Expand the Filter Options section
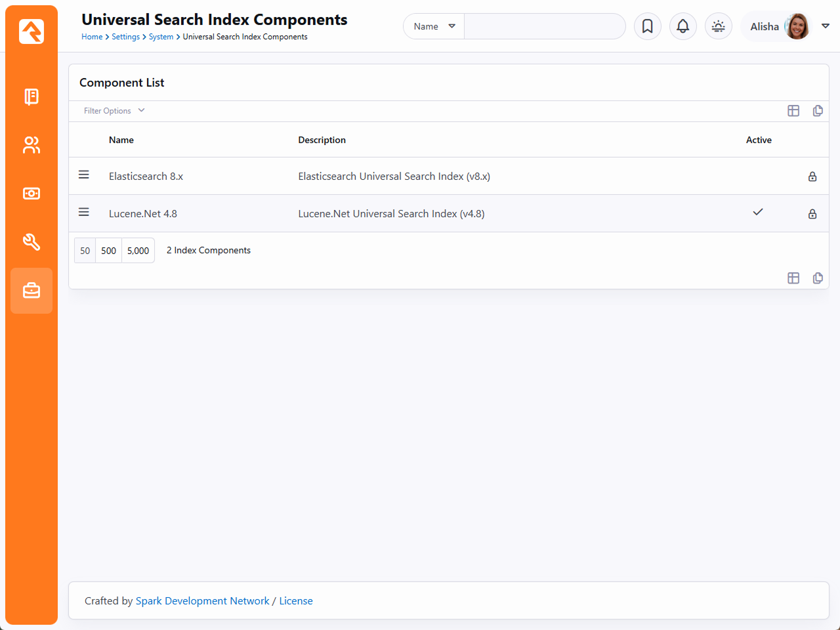This screenshot has width=840, height=630. tap(114, 111)
